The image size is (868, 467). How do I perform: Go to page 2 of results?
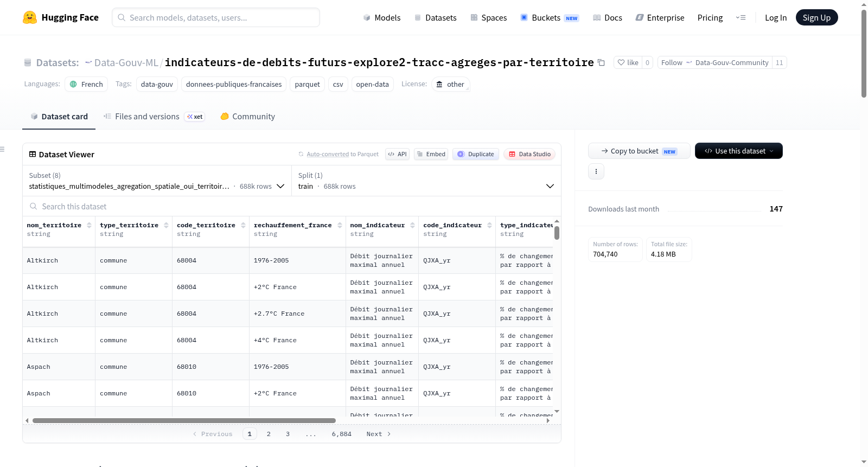coord(269,434)
